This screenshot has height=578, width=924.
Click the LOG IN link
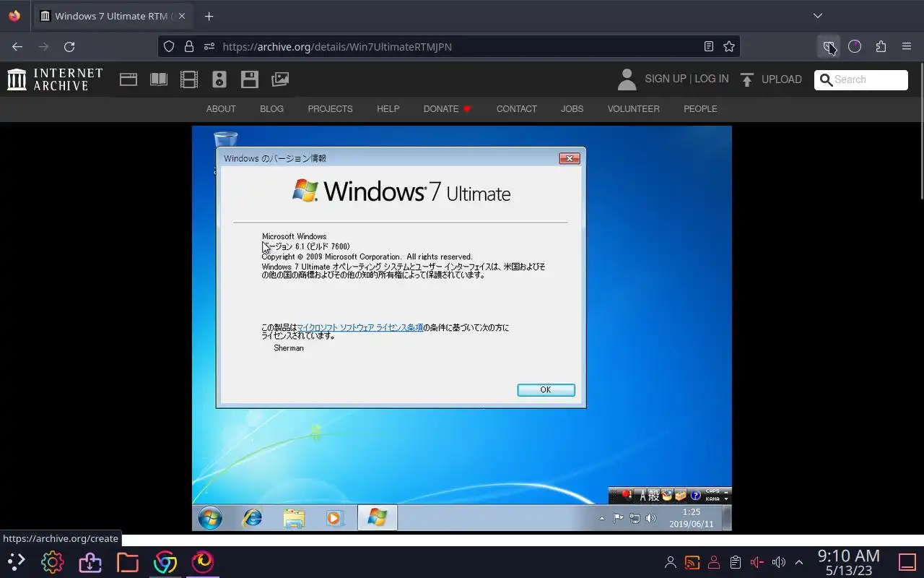point(712,79)
